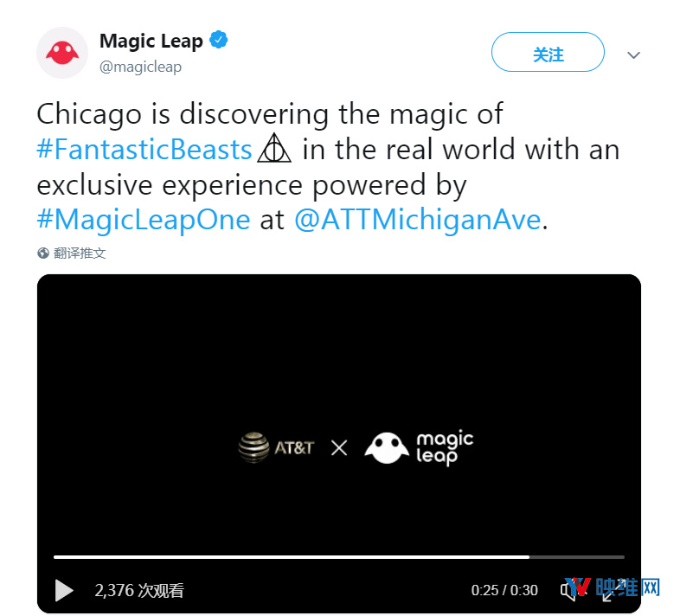680x616 pixels.
Task: Play the video with the play button
Action: (x=64, y=590)
